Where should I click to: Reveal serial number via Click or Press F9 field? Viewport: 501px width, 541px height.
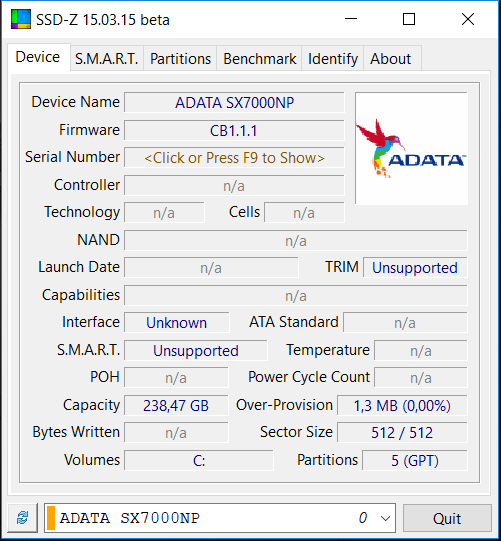tap(234, 158)
